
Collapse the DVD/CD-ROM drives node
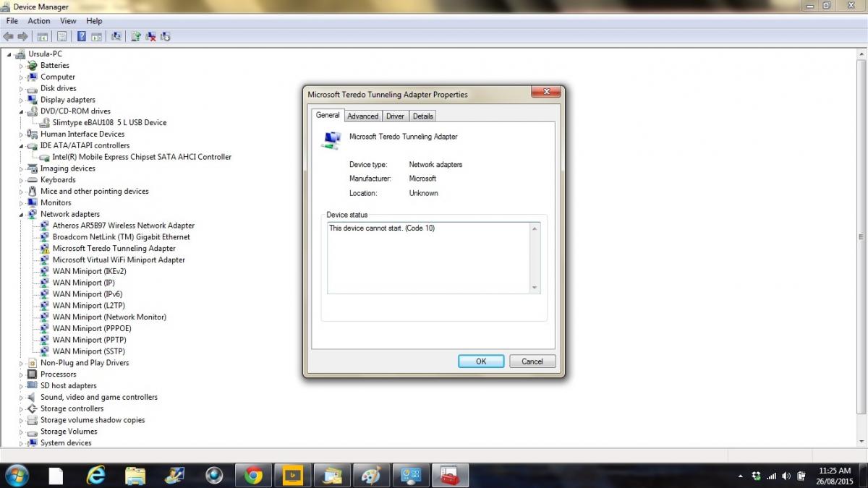21,111
